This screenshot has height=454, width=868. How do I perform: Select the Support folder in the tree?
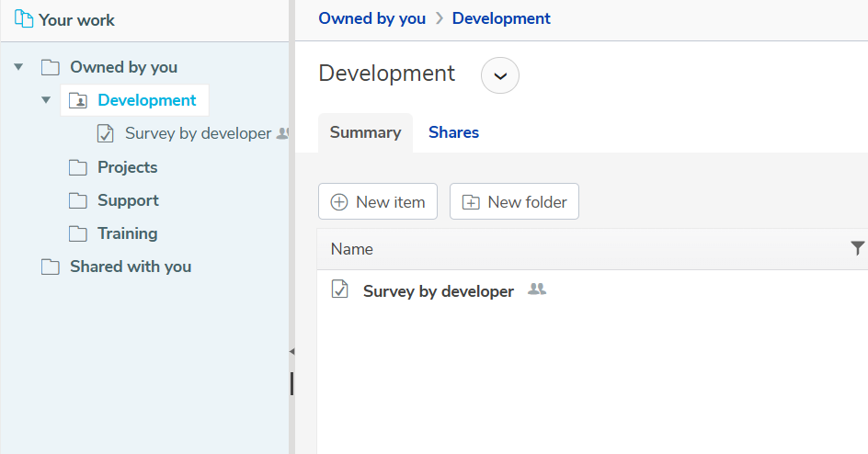128,200
